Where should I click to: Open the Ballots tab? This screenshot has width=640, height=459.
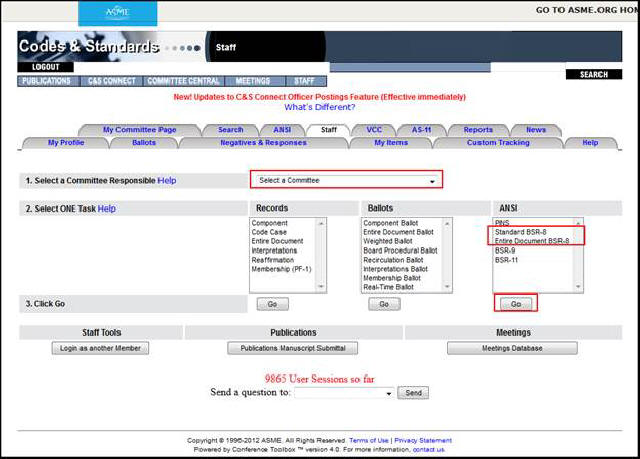[144, 143]
